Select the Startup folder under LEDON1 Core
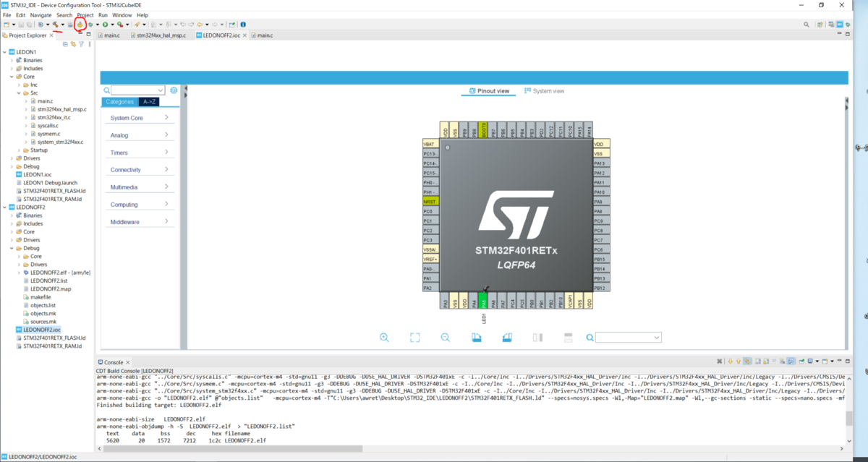This screenshot has height=462, width=868. [39, 150]
